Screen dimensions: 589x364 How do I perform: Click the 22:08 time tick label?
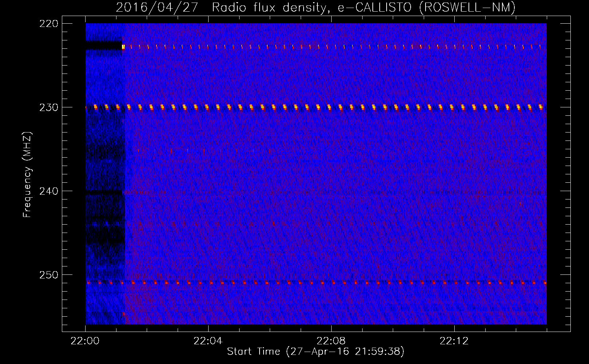tap(331, 341)
